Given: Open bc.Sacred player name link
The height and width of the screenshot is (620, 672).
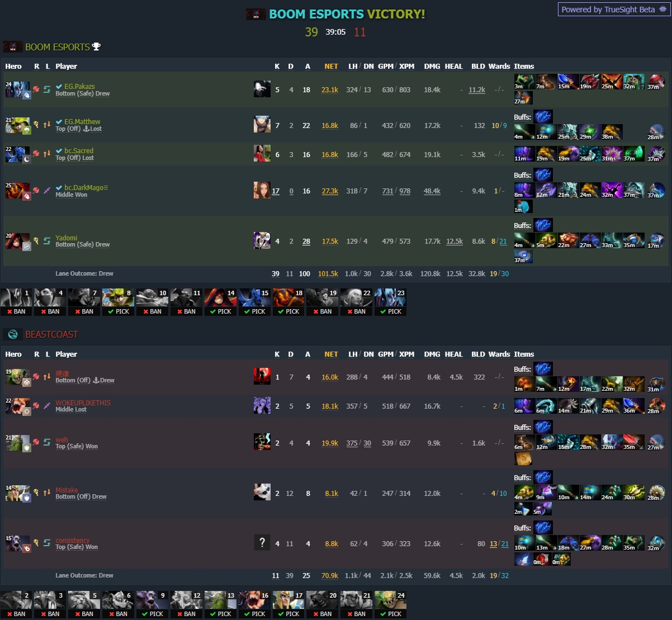Looking at the screenshot, I should (79, 150).
